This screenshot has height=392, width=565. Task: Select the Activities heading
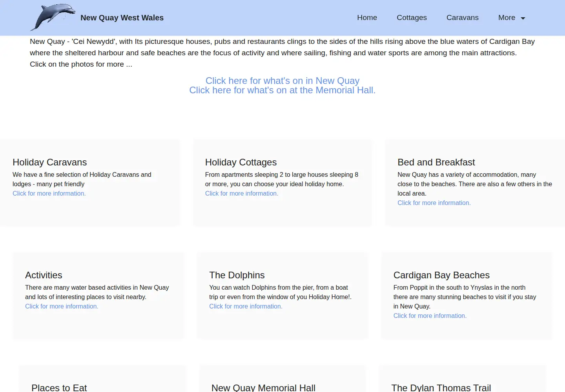(x=44, y=275)
